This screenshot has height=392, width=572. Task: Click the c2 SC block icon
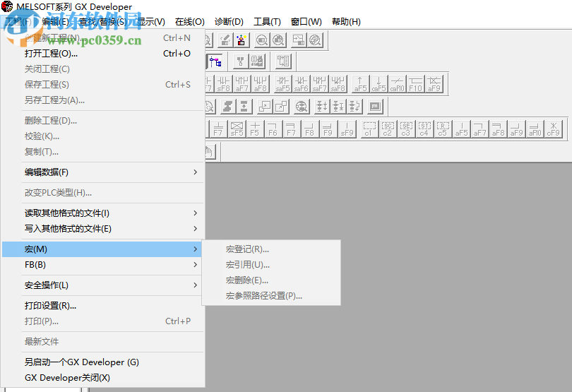click(x=388, y=129)
